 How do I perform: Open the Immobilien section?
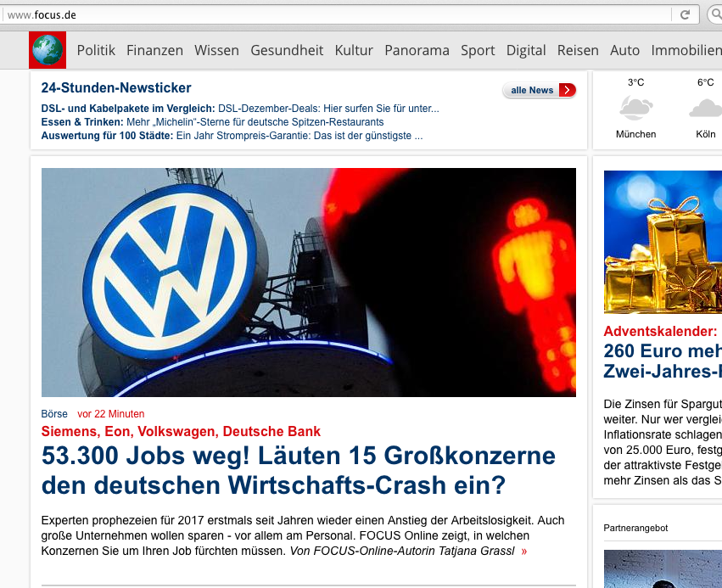click(686, 50)
